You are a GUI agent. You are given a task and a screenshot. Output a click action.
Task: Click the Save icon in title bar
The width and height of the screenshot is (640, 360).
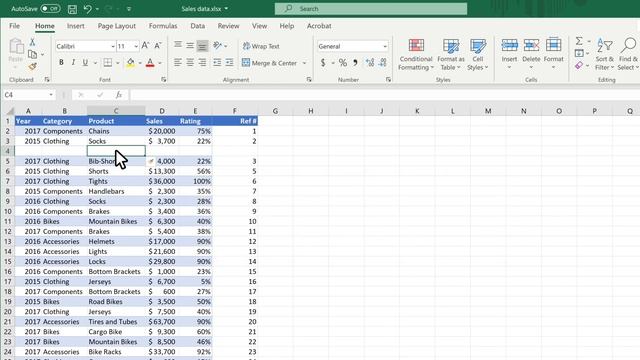coord(72,9)
